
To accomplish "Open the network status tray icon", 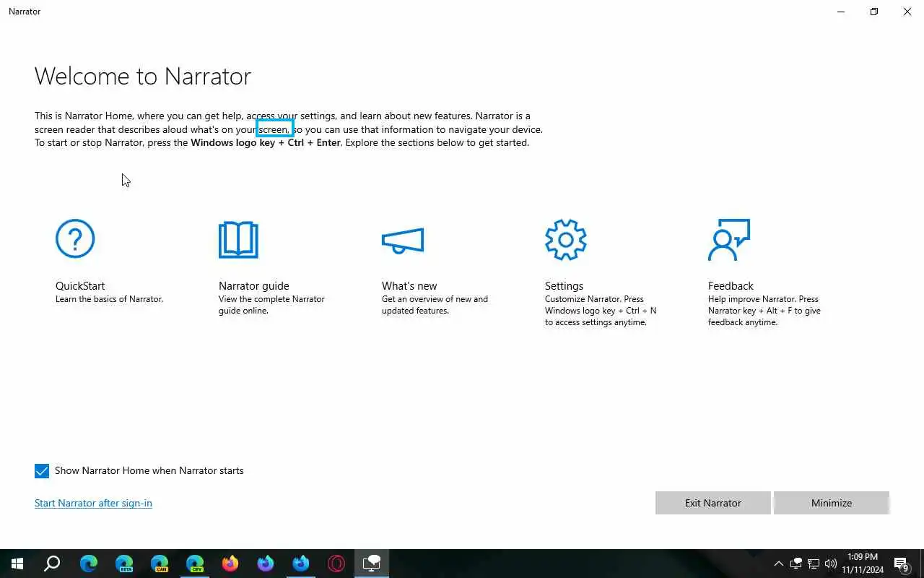I will pos(814,564).
